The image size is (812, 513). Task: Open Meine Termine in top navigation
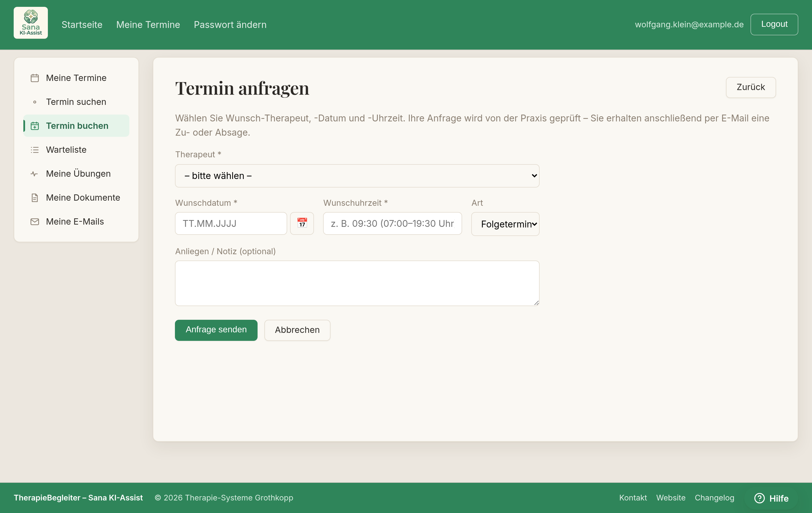coord(148,25)
